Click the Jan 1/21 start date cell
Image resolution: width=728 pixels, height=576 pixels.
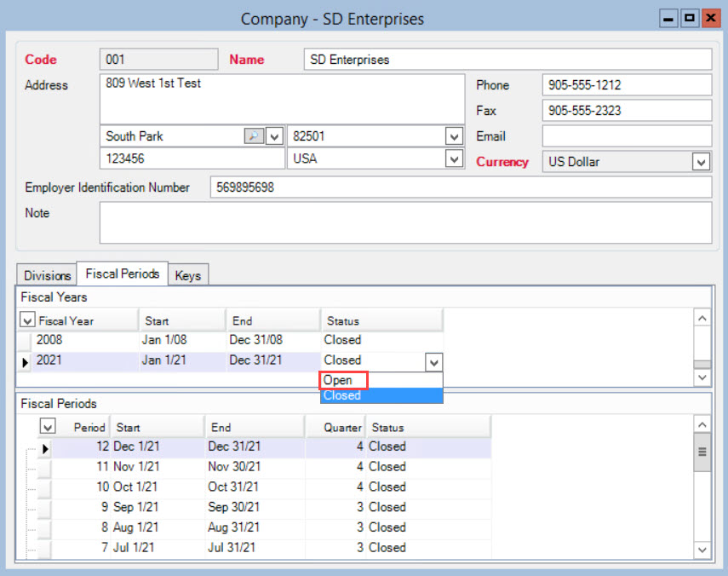[x=182, y=360]
